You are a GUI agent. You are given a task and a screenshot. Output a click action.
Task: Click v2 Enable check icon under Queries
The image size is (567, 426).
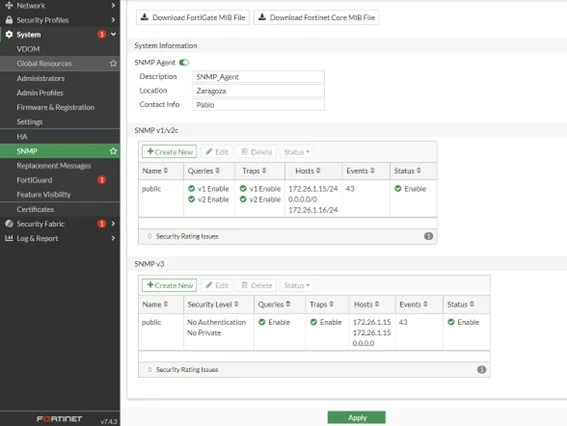tap(192, 199)
